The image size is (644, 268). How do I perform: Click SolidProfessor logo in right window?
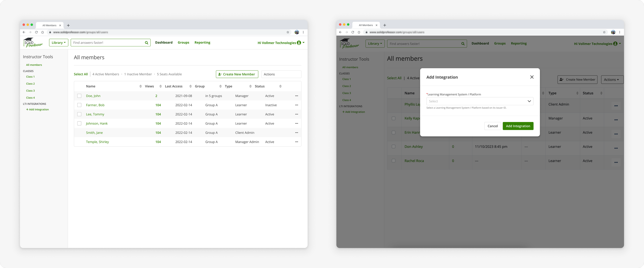(349, 44)
